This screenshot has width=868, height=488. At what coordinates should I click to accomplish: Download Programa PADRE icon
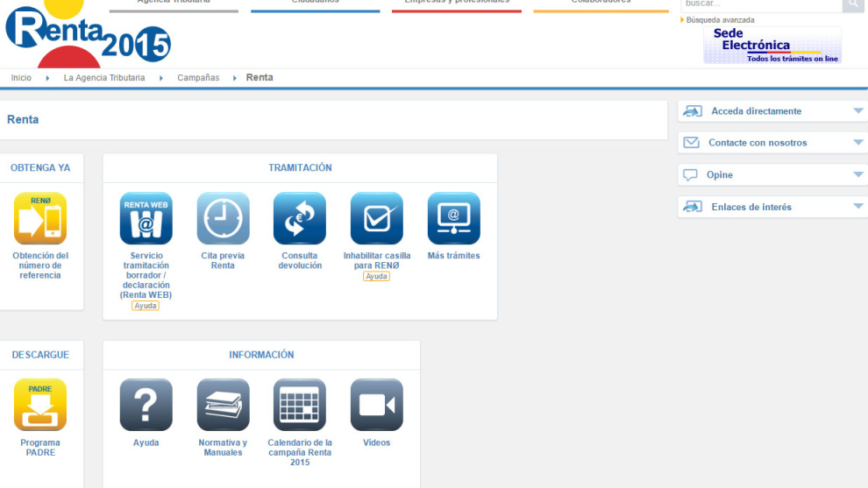[40, 405]
